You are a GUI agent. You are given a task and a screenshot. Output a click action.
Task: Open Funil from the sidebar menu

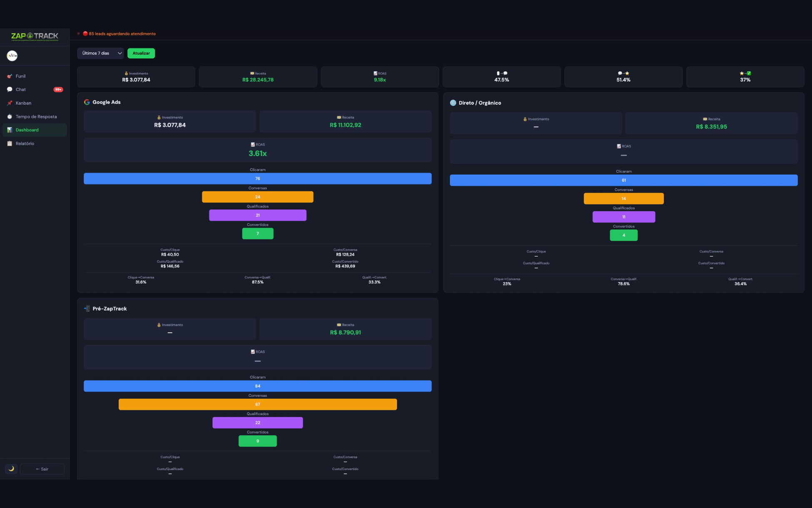click(20, 76)
